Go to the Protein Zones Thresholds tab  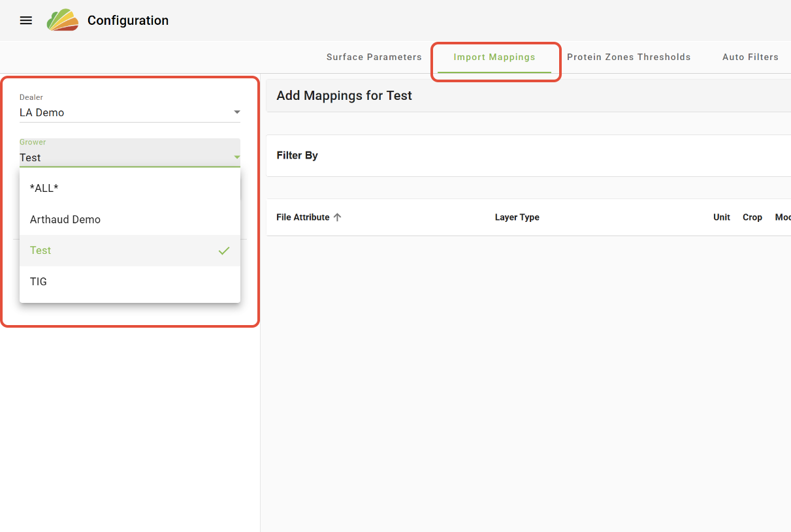coord(628,57)
